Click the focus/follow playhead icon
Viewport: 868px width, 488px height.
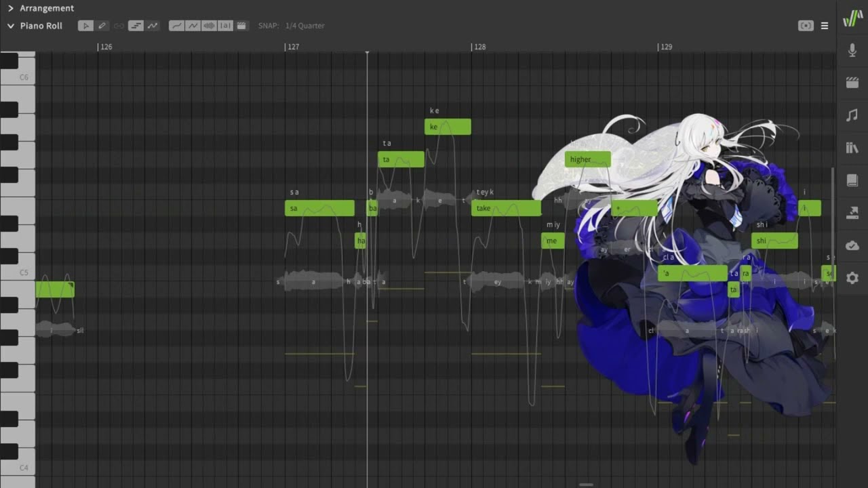pos(806,26)
